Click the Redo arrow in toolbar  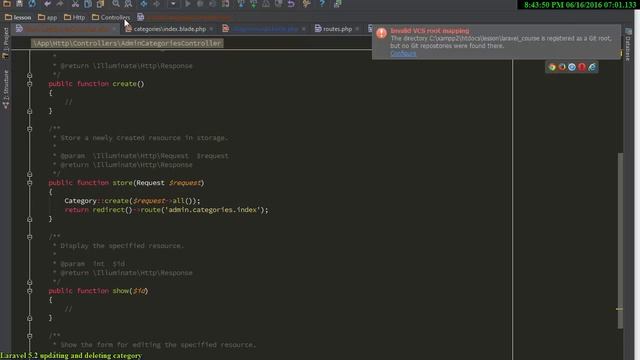pos(60,4)
